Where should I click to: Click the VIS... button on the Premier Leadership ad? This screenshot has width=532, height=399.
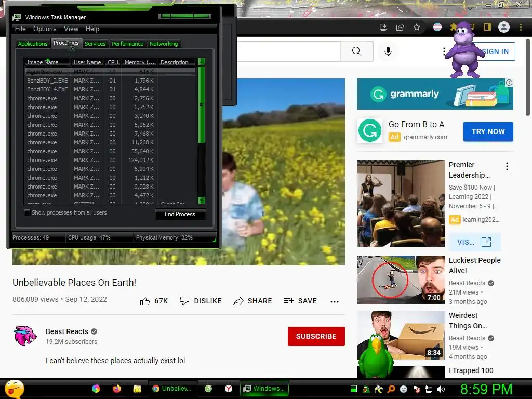(x=474, y=242)
